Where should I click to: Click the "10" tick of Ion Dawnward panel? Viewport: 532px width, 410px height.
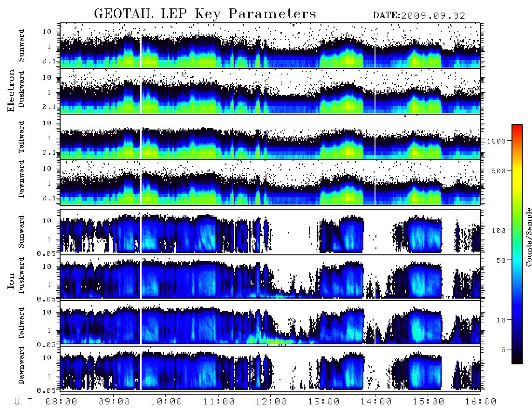(x=47, y=358)
